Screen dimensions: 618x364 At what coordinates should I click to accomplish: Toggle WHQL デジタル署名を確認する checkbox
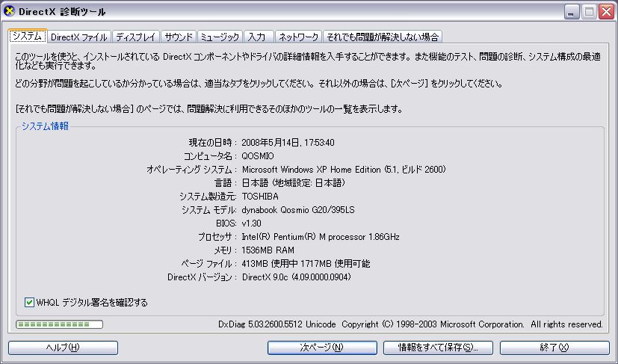tap(29, 303)
